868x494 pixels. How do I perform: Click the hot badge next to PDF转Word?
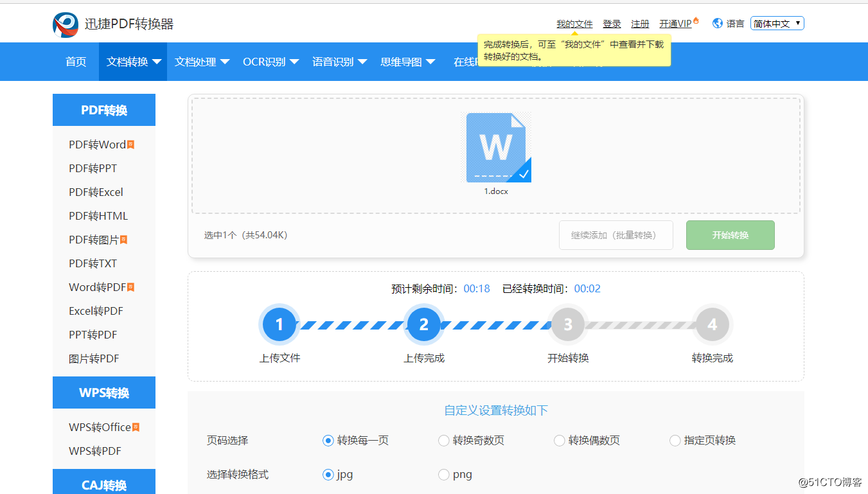click(130, 145)
